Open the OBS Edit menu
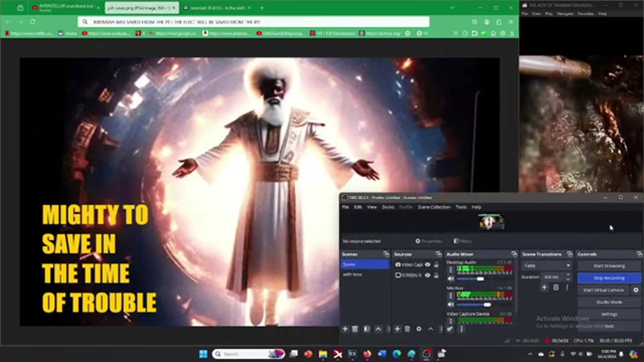 click(358, 207)
